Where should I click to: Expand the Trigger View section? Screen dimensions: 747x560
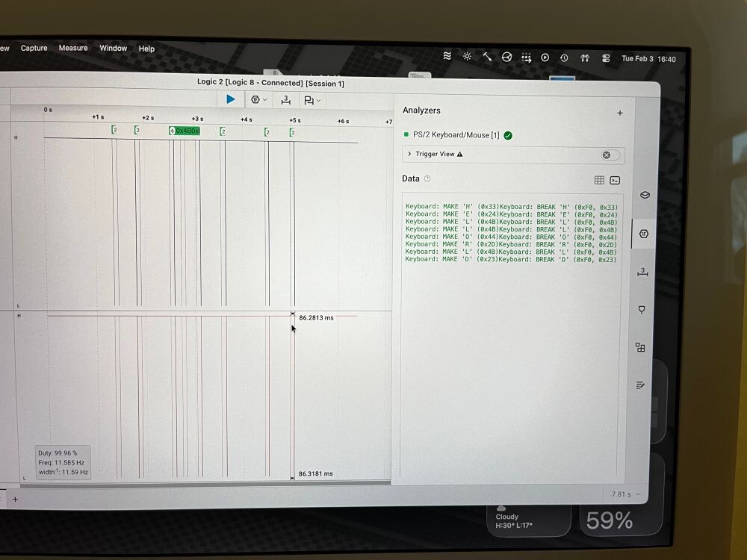coord(409,155)
